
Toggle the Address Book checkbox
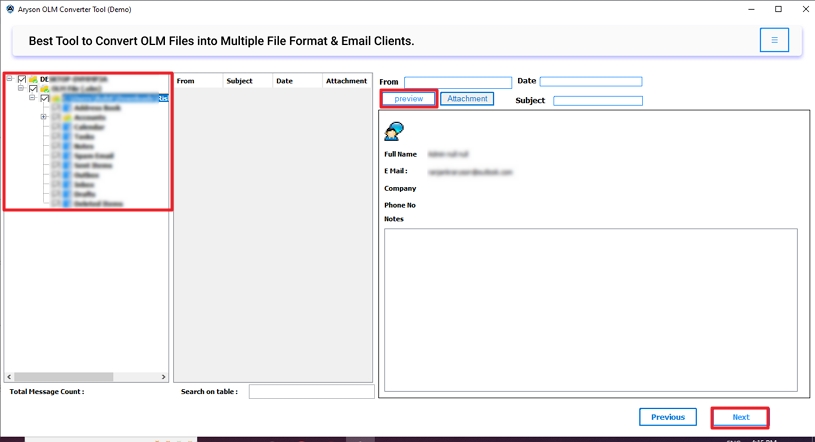coord(56,108)
